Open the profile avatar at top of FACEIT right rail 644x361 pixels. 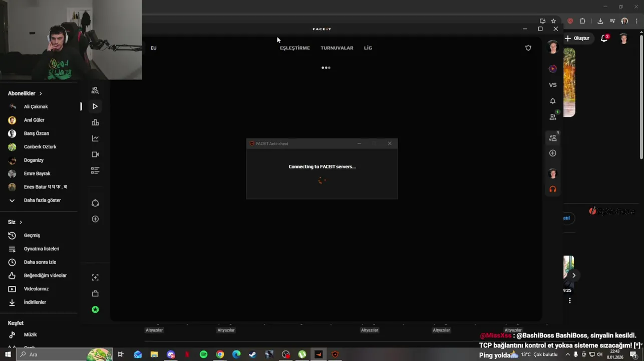(x=553, y=47)
